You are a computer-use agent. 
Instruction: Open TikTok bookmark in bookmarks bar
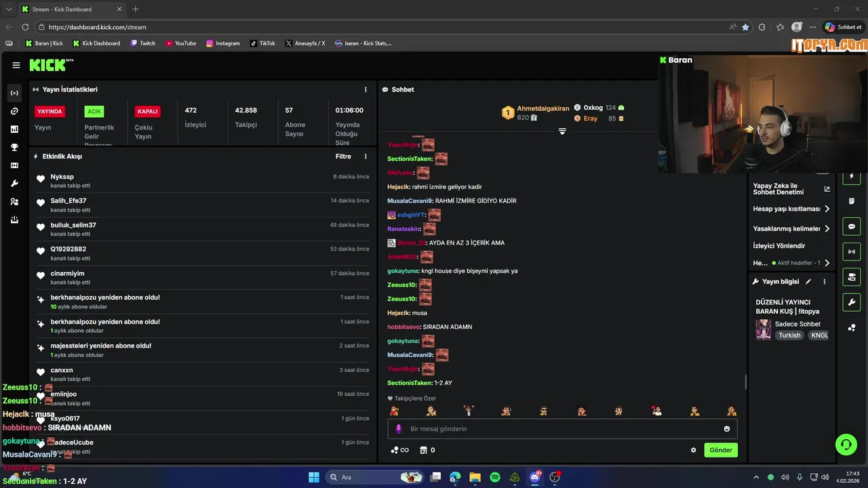(262, 43)
